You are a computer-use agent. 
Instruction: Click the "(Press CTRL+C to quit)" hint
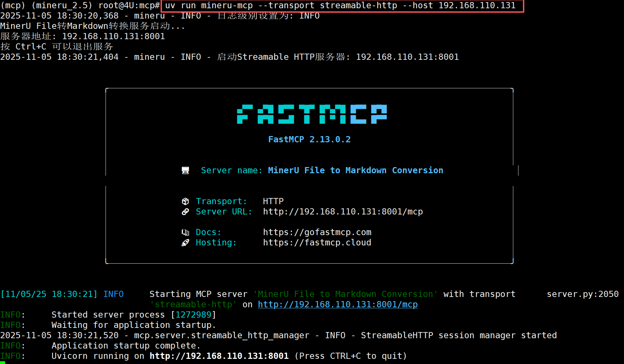[x=351, y=356]
